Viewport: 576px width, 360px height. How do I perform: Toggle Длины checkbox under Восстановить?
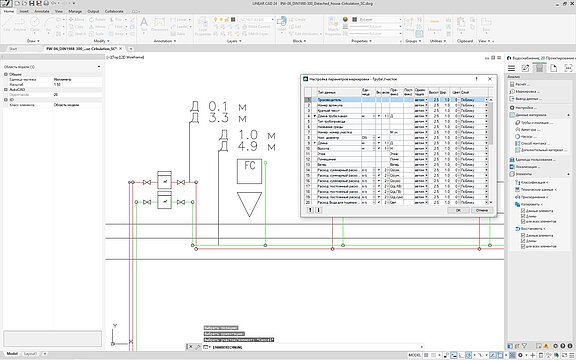pyautogui.click(x=523, y=241)
